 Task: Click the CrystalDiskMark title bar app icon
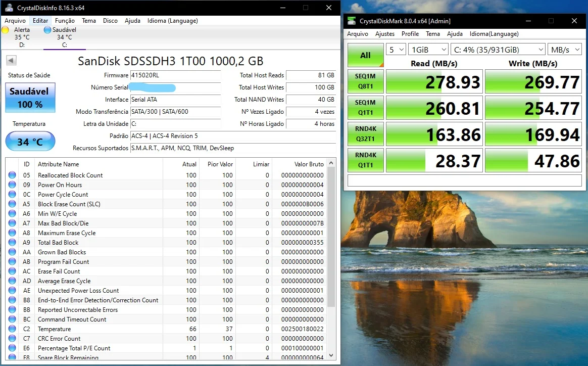[352, 21]
